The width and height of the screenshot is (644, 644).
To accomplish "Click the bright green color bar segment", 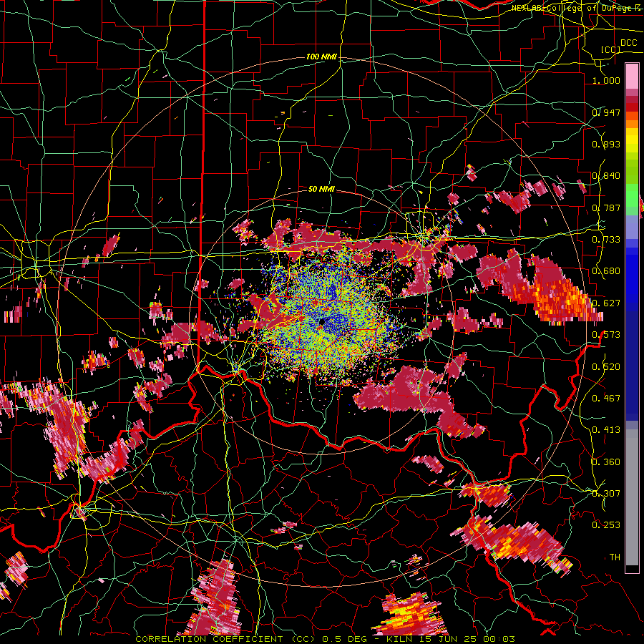I will coord(632,196).
